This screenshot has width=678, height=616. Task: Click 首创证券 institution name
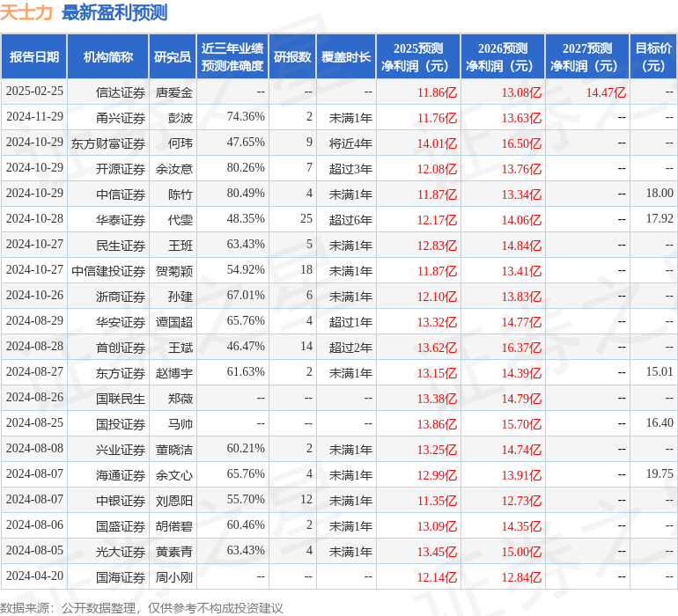(x=121, y=347)
